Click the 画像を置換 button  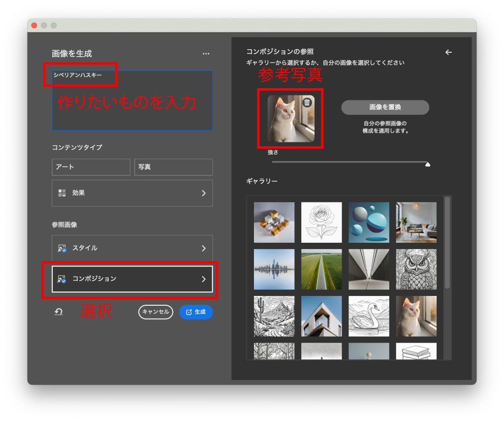(x=385, y=107)
